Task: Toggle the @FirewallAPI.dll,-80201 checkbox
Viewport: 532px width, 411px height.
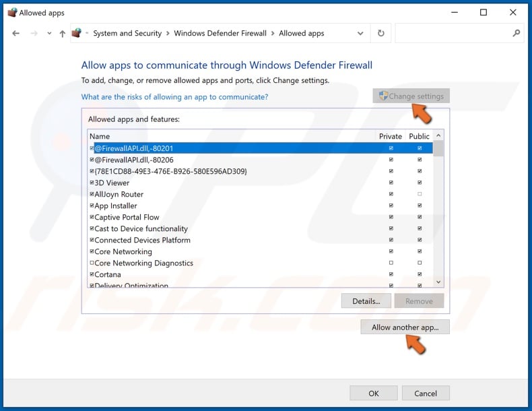Action: 92,148
